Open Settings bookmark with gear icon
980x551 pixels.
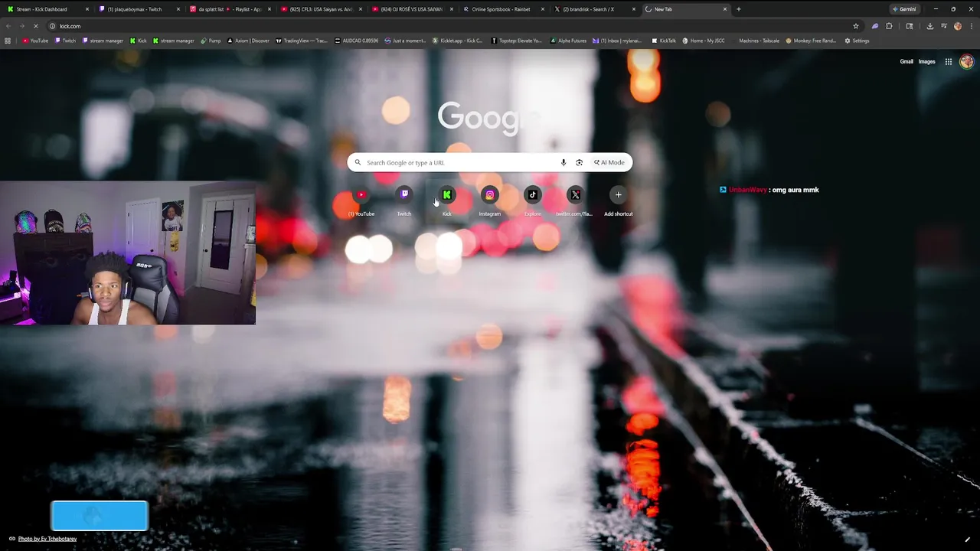coord(857,41)
